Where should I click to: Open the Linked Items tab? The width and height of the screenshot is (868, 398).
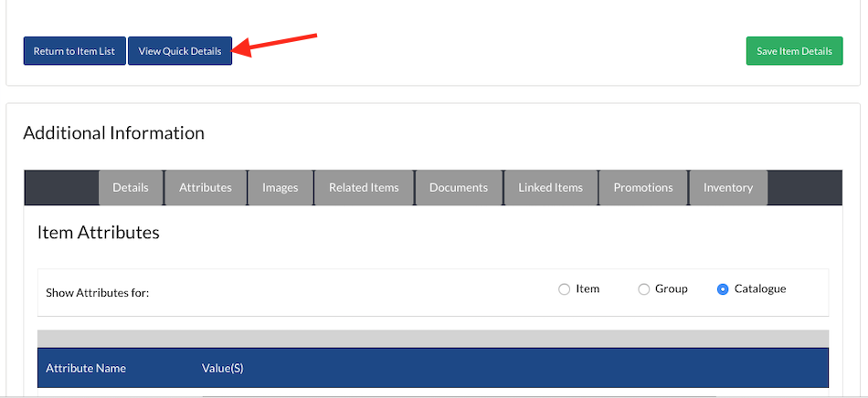click(550, 187)
